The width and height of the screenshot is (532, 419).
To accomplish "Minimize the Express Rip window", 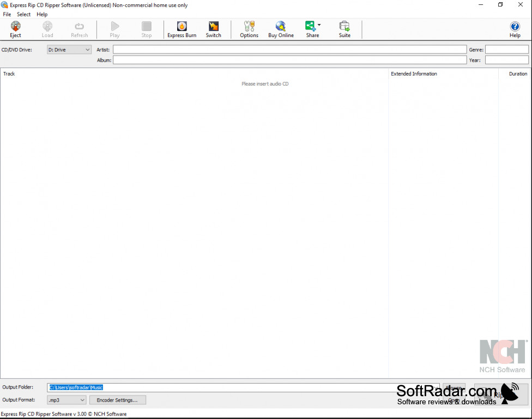I will 481,5.
